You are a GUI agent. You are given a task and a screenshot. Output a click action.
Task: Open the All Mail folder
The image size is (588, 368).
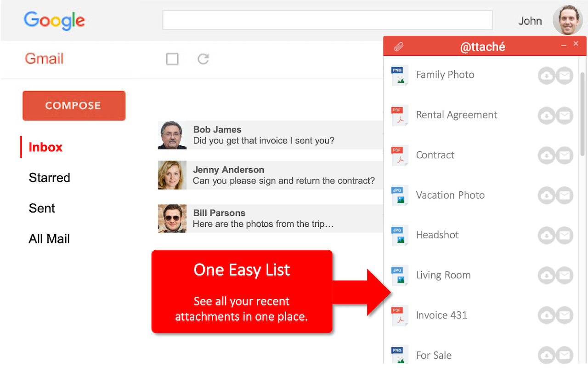coord(49,238)
